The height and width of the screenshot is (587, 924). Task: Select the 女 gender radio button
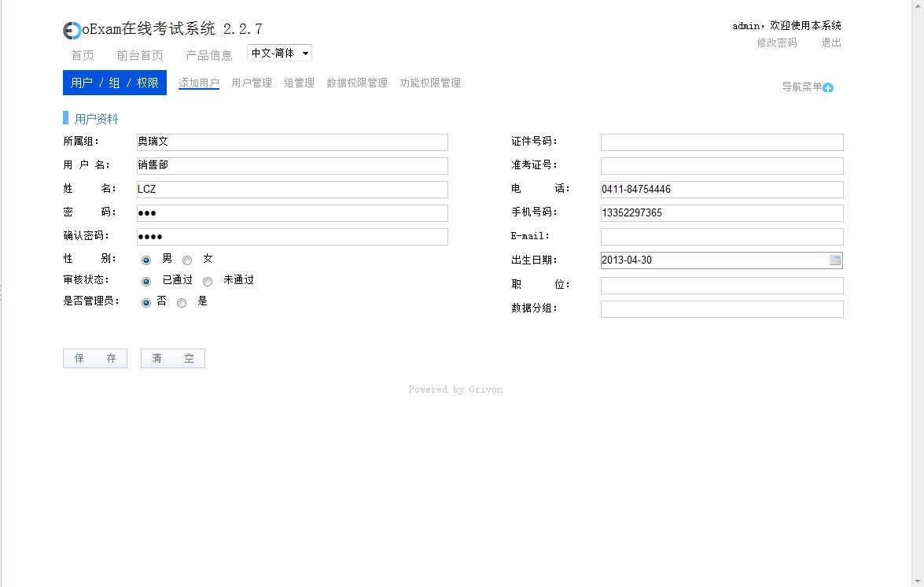187,260
